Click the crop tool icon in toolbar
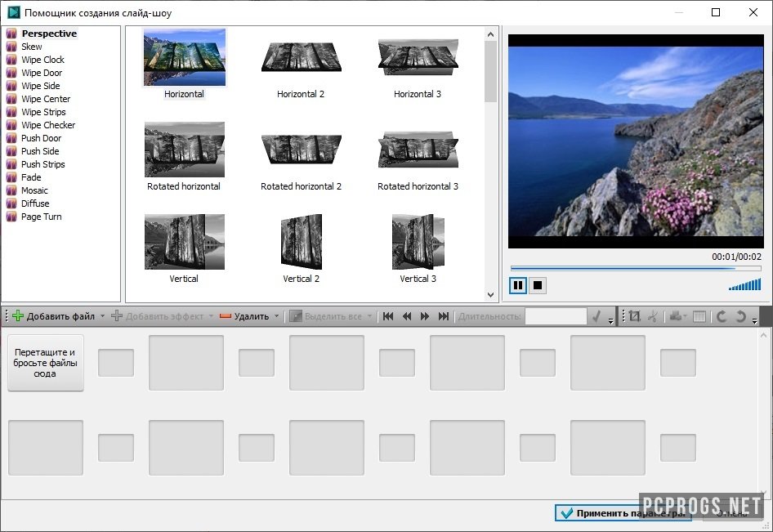The image size is (773, 532). [x=634, y=316]
